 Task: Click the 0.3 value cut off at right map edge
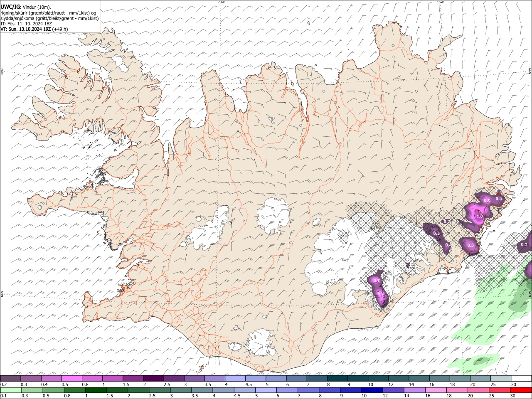click(524, 244)
